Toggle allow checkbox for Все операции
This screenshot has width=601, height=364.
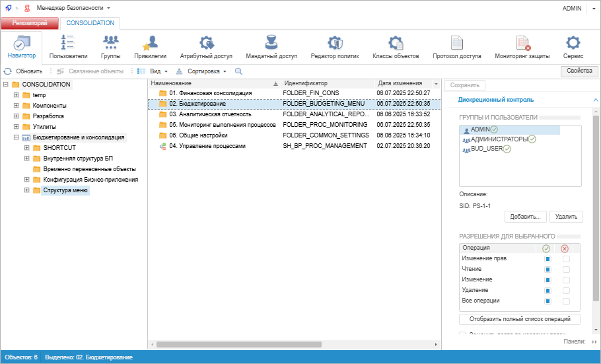pyautogui.click(x=548, y=301)
